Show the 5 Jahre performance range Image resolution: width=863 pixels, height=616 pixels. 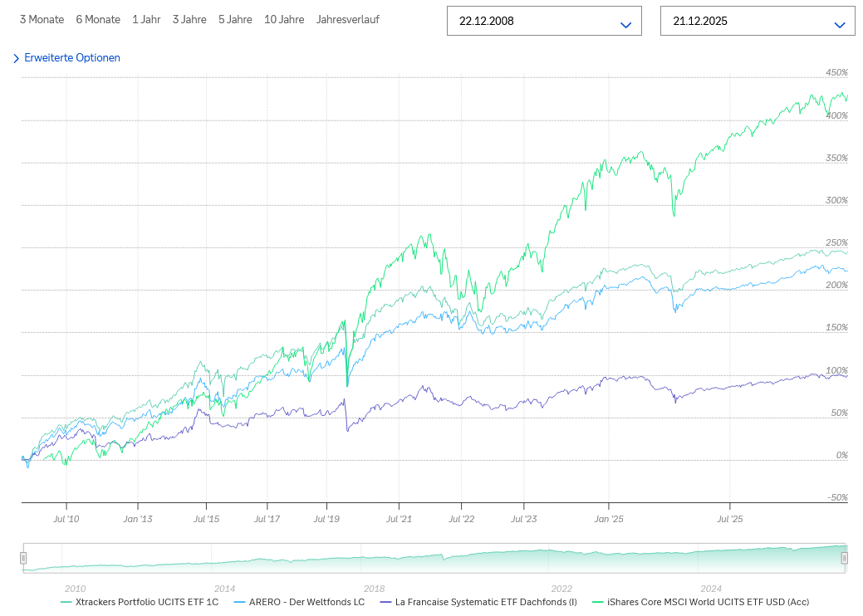click(235, 19)
